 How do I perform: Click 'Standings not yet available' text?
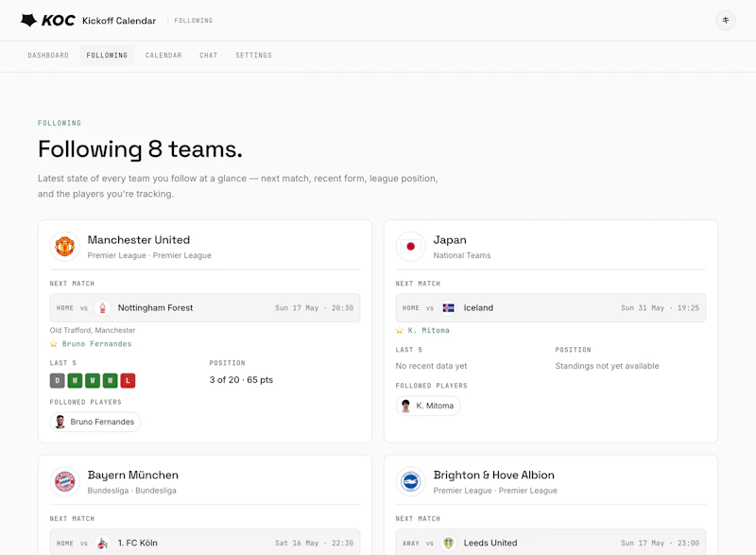[607, 366]
